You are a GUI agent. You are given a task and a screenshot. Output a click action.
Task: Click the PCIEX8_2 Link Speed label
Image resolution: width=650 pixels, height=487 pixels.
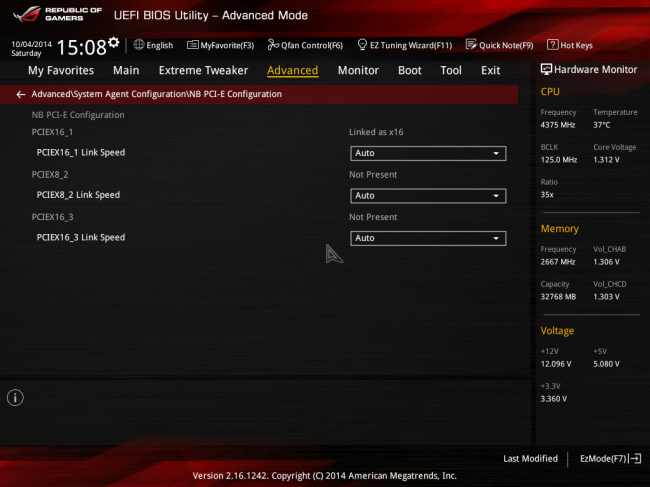[x=78, y=195]
